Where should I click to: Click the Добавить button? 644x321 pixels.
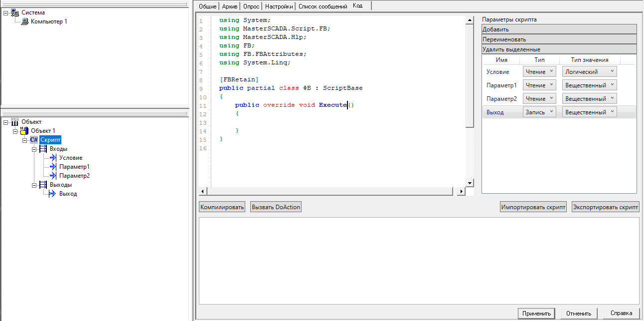(559, 29)
